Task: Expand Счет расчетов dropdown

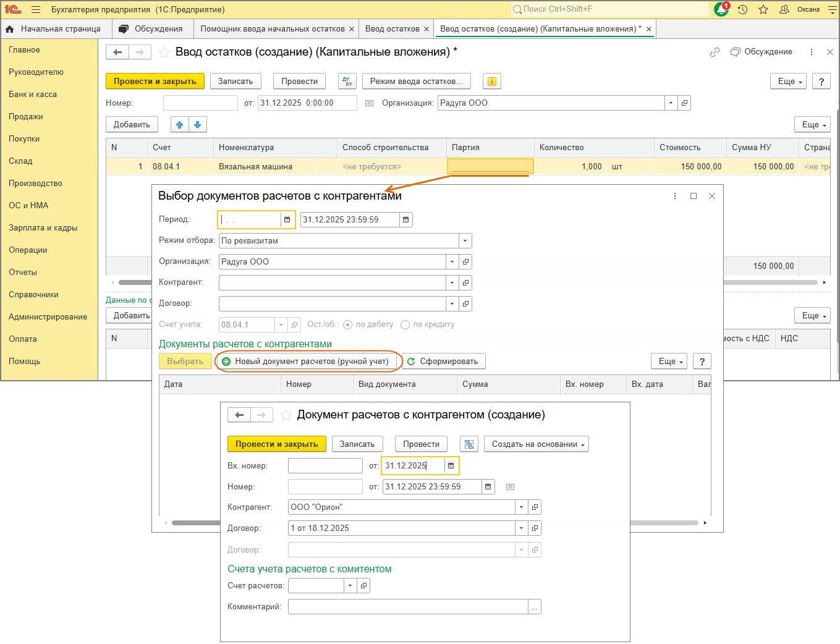Action: [350, 585]
